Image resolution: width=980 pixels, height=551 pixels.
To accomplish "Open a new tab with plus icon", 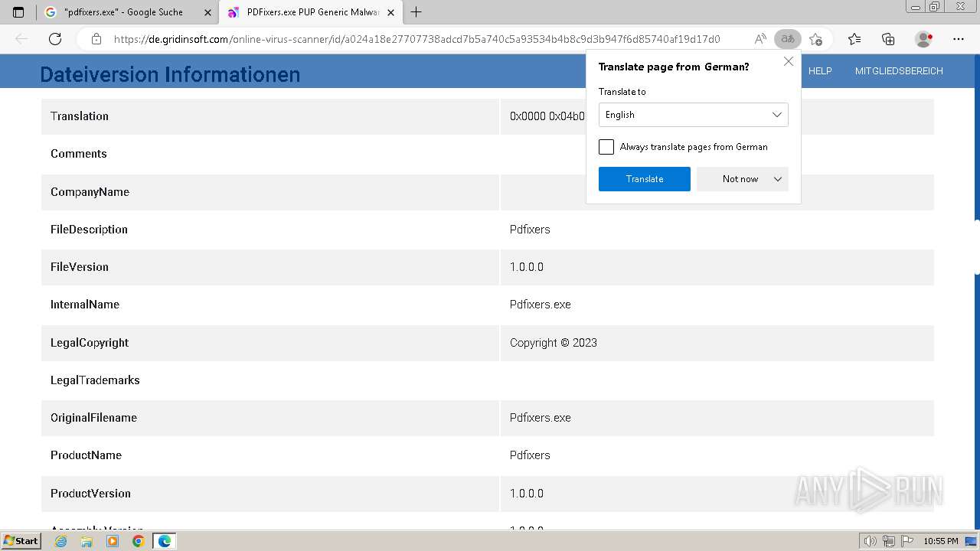I will [416, 12].
